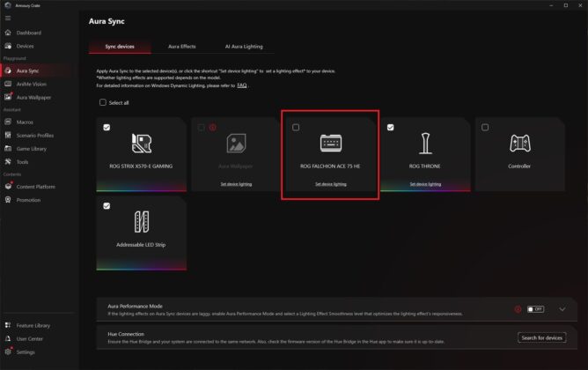Check the ROG FALCHION ACE 75 HE checkbox
This screenshot has height=370, width=588.
(x=296, y=128)
